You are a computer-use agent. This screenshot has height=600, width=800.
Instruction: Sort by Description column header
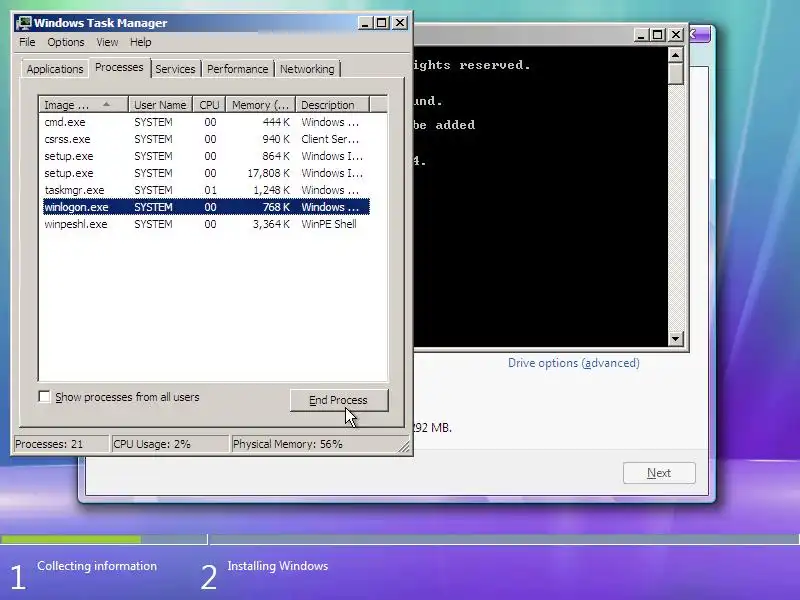coord(332,105)
